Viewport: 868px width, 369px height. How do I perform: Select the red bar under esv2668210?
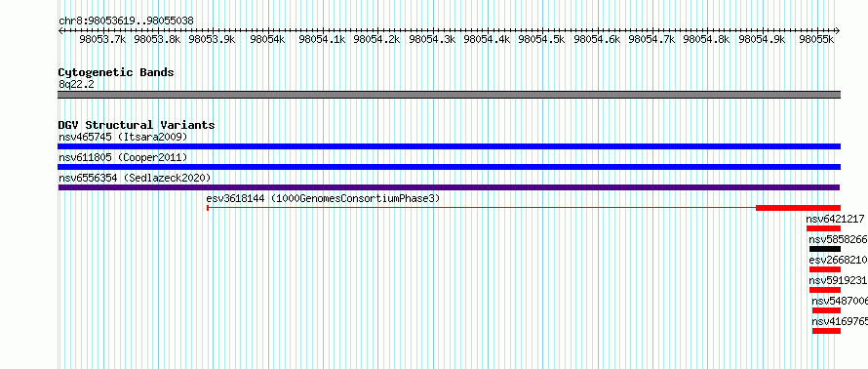coord(825,269)
